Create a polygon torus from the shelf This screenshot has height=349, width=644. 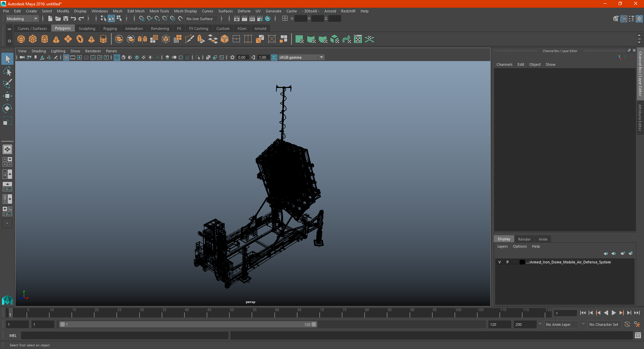80,39
